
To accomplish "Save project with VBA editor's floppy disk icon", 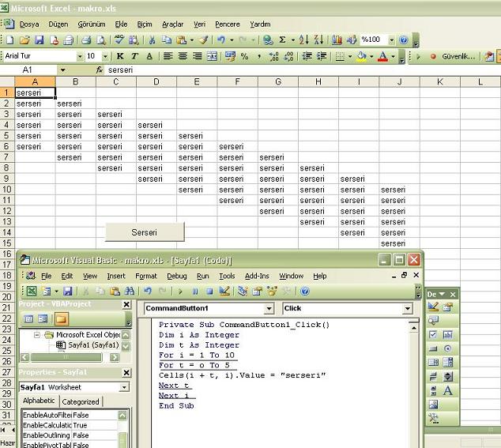I will tap(67, 291).
